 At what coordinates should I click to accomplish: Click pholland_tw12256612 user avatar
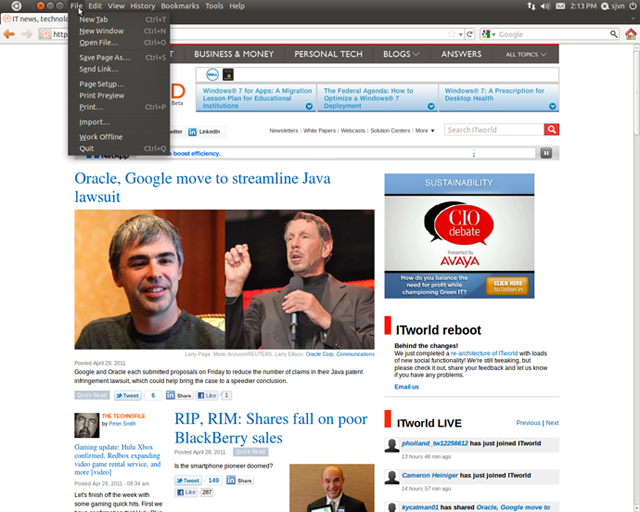coord(392,445)
